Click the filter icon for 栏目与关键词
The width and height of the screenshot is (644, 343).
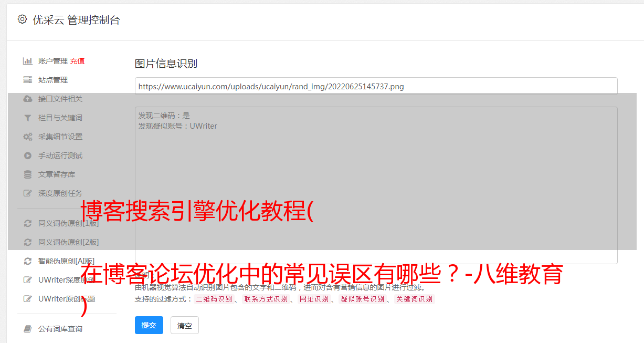[28, 118]
